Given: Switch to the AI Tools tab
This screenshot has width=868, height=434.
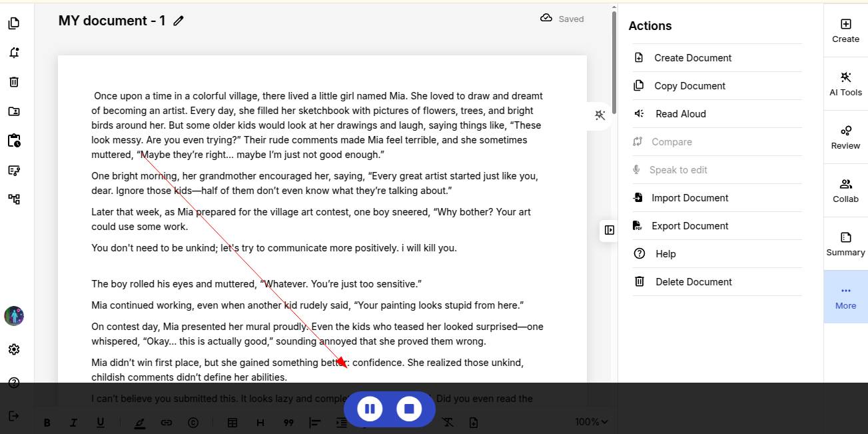Looking at the screenshot, I should point(845,83).
